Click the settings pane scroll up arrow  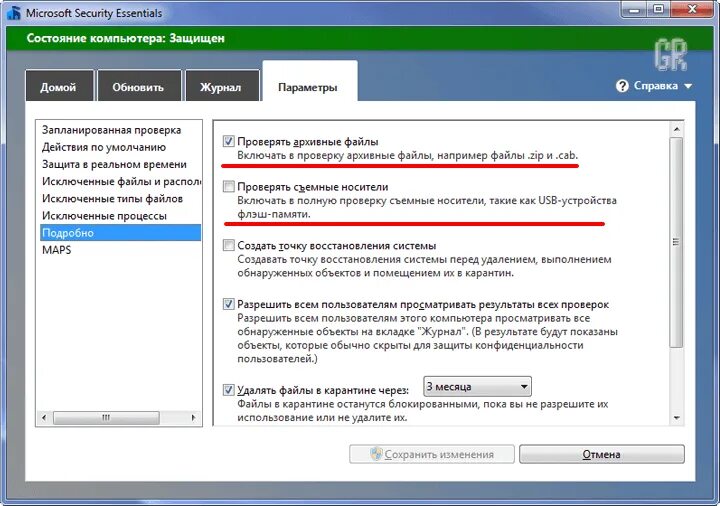(676, 129)
